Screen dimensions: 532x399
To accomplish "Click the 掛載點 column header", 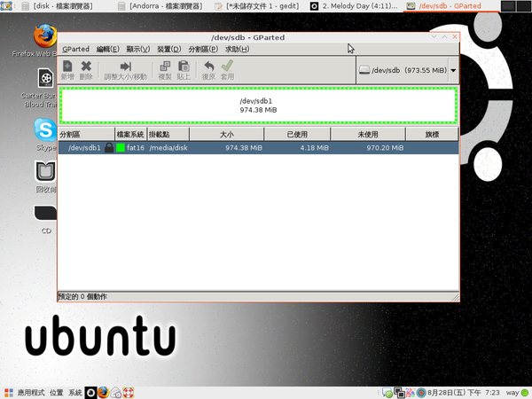I will (x=168, y=135).
